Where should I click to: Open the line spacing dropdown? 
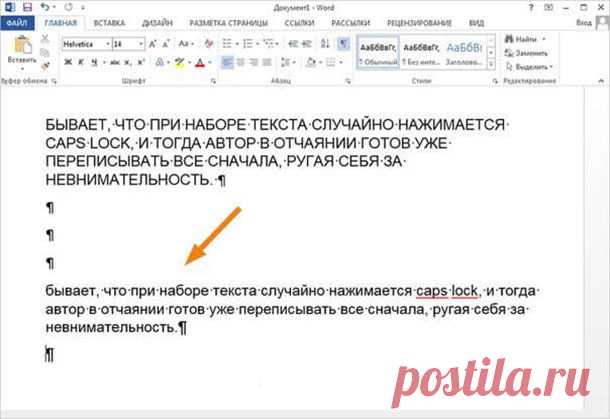point(287,62)
